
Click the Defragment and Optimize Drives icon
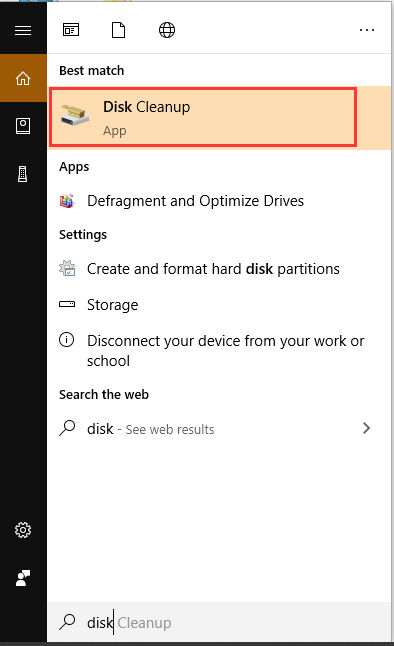coord(67,201)
